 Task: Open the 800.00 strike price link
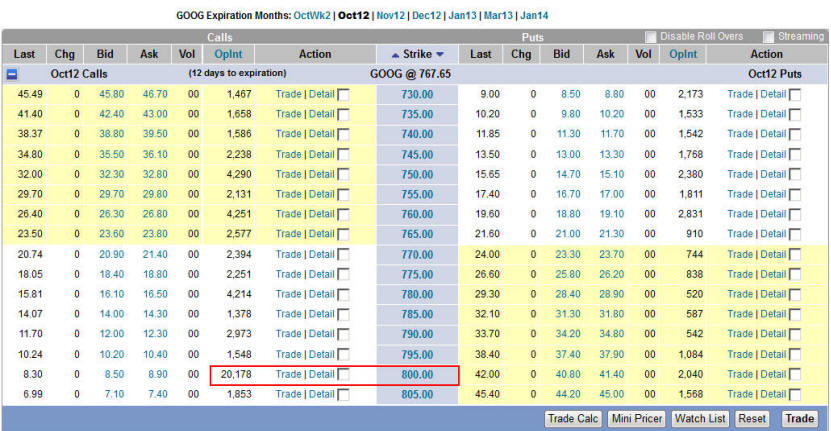[x=417, y=375]
